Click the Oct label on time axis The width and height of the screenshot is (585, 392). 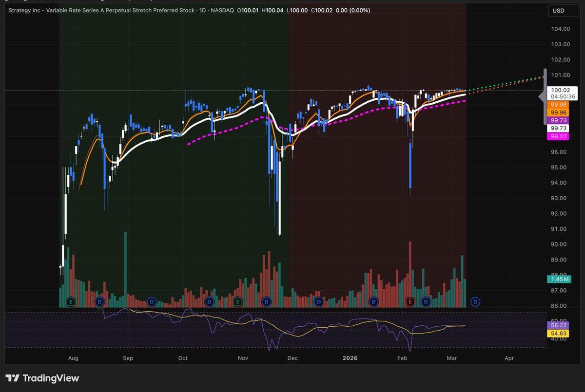[x=183, y=358]
